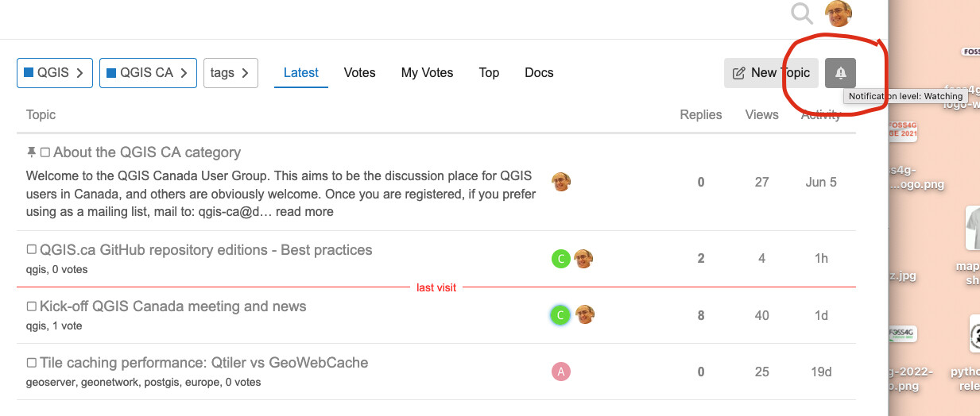The width and height of the screenshot is (980, 416).
Task: Click poster avatar on the About category topic
Action: (561, 182)
